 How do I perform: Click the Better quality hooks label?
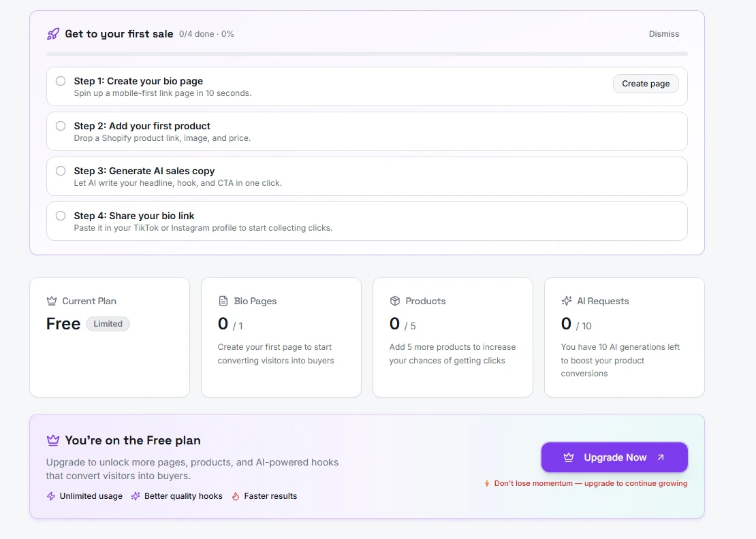(183, 496)
